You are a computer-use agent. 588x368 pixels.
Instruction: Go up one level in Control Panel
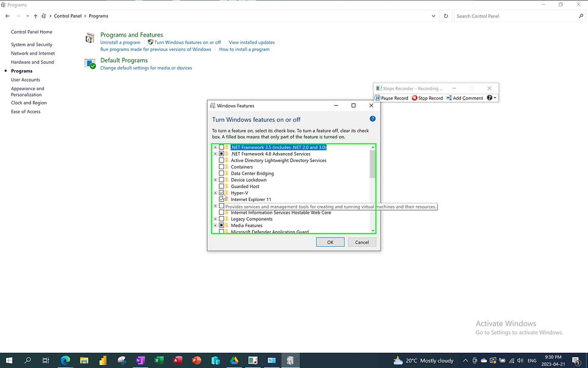[35, 16]
